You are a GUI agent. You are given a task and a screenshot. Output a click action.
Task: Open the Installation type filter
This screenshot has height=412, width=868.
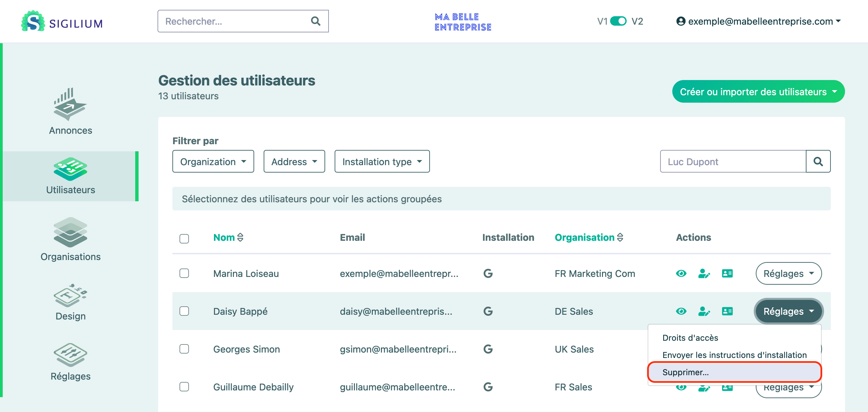click(382, 161)
